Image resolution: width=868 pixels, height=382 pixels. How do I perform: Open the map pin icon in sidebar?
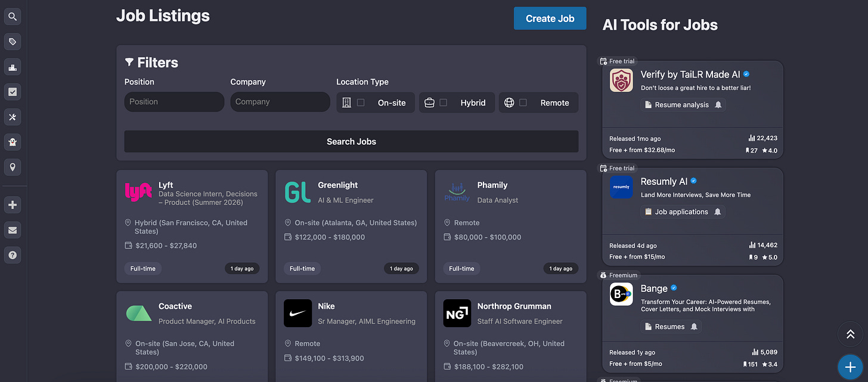pyautogui.click(x=13, y=167)
